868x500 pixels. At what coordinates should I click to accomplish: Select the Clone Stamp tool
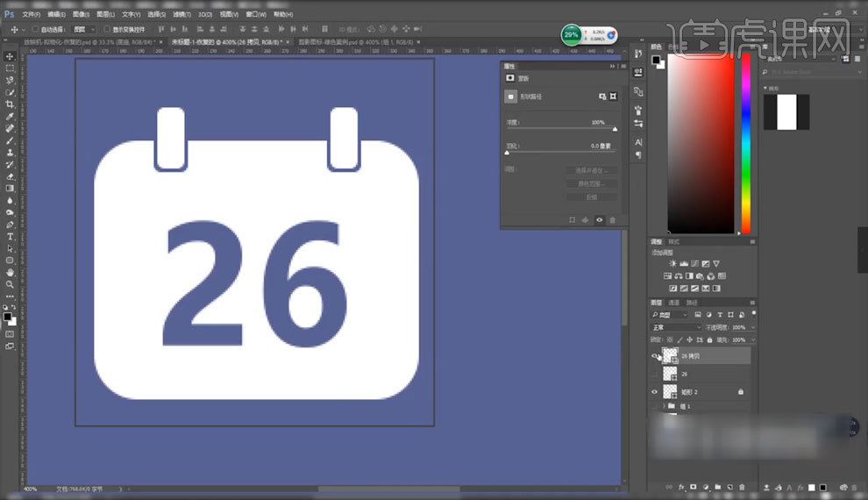point(10,153)
